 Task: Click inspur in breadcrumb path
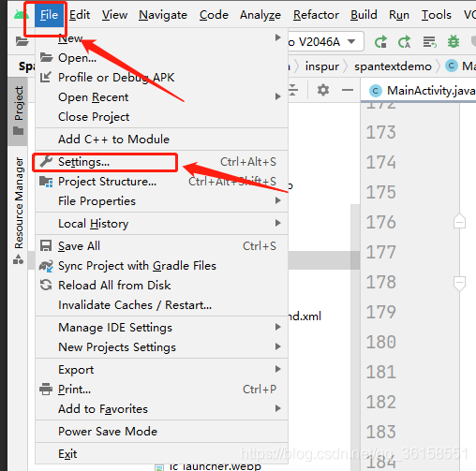coord(322,66)
